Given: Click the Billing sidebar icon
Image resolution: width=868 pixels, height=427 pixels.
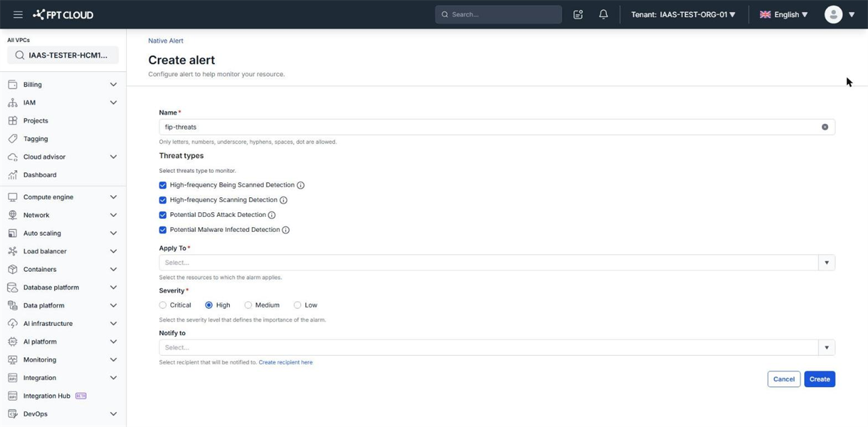Looking at the screenshot, I should pos(12,85).
